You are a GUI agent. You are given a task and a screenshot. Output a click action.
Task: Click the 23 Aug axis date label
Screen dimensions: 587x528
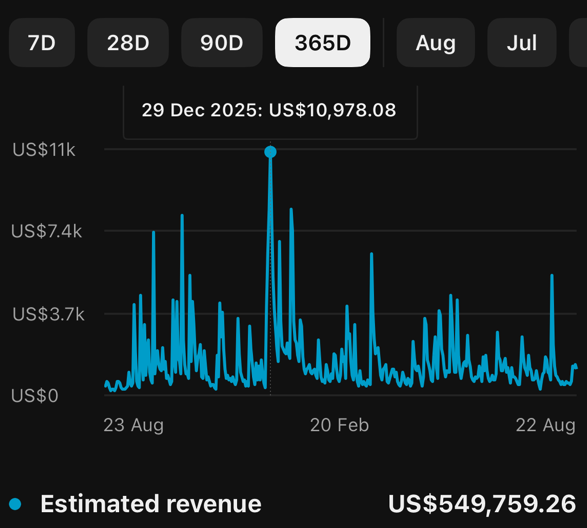[x=134, y=425]
